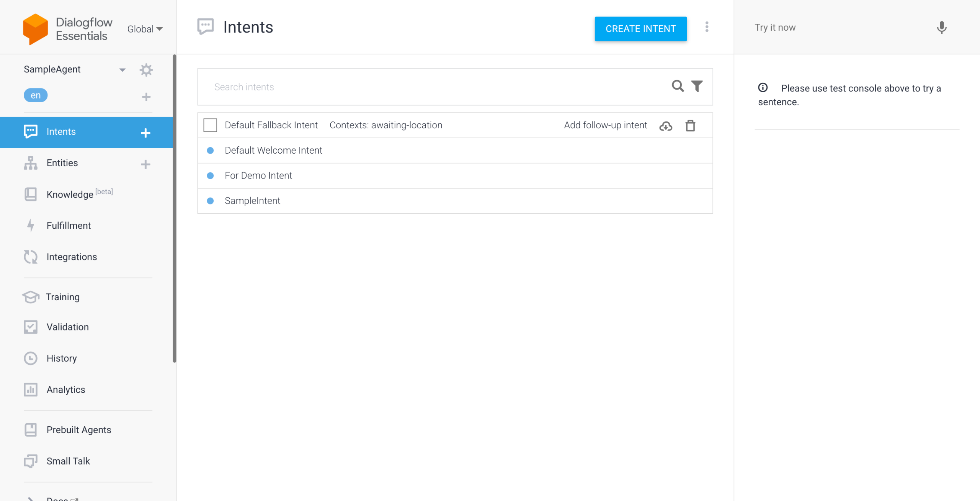
Task: Open the Analytics section
Action: [65, 390]
